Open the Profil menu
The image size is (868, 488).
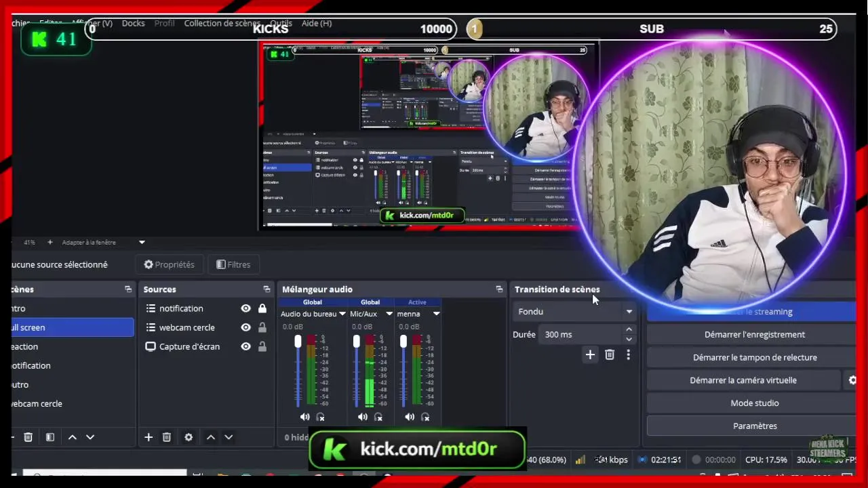coord(164,23)
